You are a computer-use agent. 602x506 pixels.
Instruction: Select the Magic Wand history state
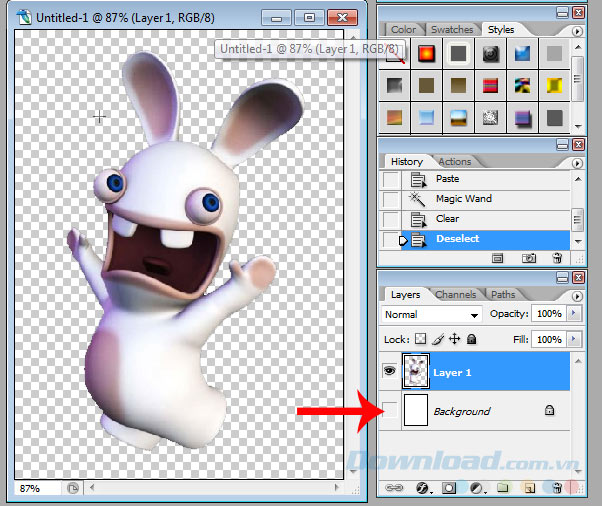(x=463, y=199)
